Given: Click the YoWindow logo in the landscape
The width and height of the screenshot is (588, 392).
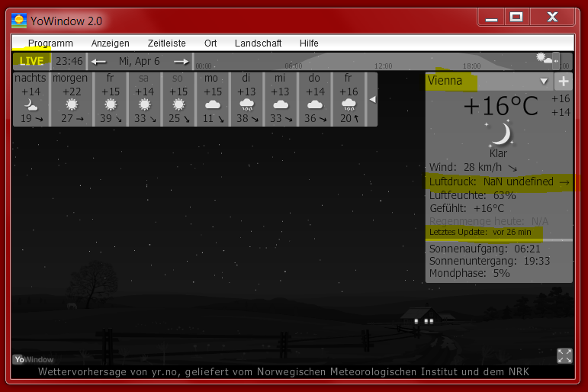Looking at the screenshot, I should pyautogui.click(x=34, y=359).
